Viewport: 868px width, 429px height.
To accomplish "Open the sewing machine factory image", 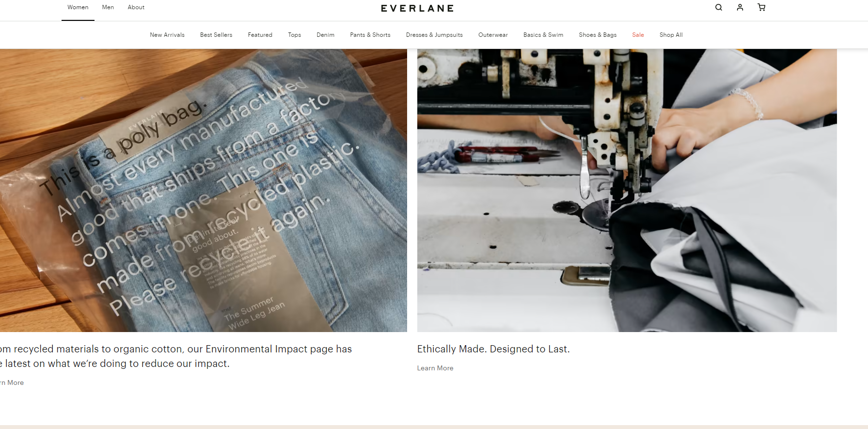I will point(627,190).
